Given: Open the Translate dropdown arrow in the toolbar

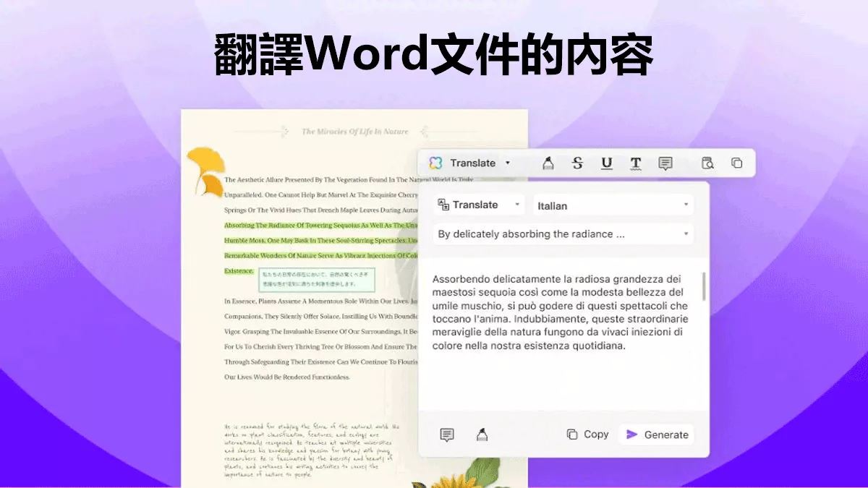Looking at the screenshot, I should pos(508,163).
